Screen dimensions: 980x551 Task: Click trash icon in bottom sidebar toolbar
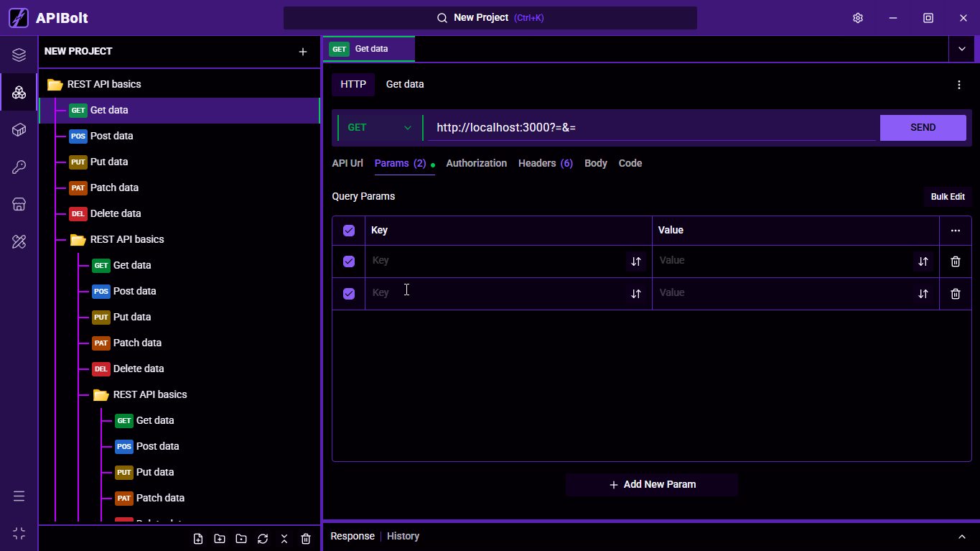tap(306, 539)
